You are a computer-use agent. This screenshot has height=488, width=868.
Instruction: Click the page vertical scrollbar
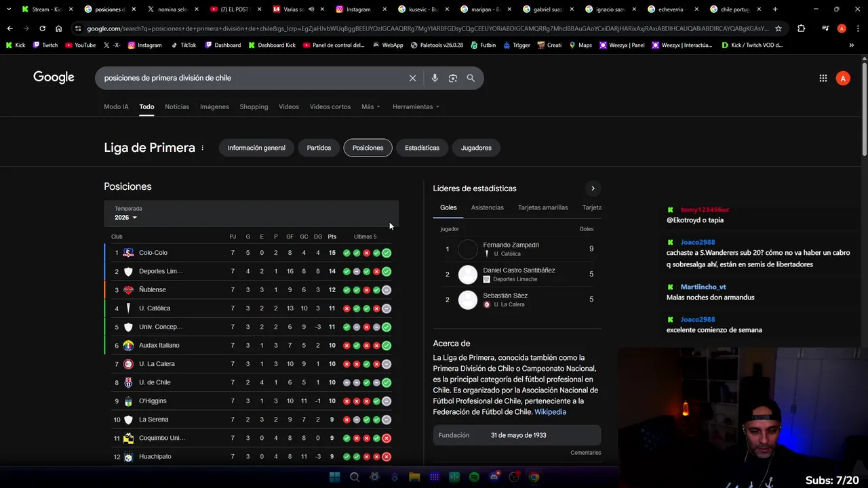864,108
